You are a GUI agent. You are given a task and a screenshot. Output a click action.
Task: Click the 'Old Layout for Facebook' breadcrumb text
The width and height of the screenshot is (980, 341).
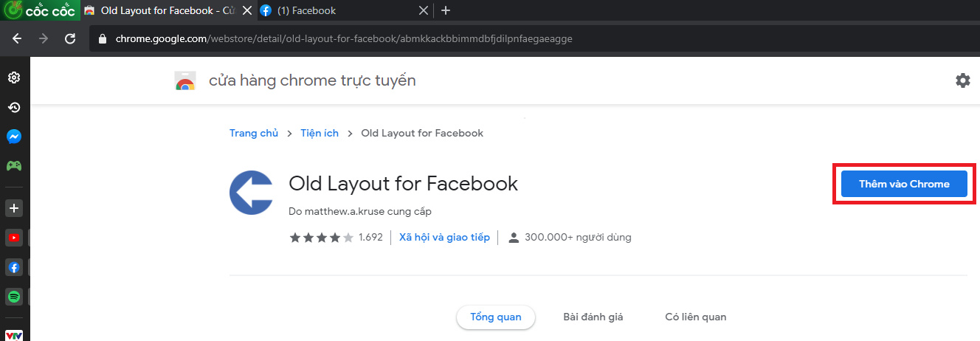(x=422, y=133)
